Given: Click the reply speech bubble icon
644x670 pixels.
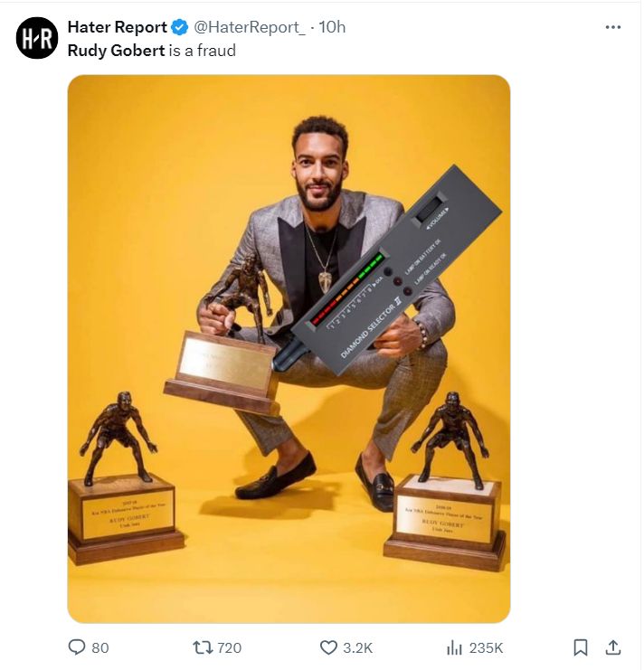Looking at the screenshot, I should 77,647.
